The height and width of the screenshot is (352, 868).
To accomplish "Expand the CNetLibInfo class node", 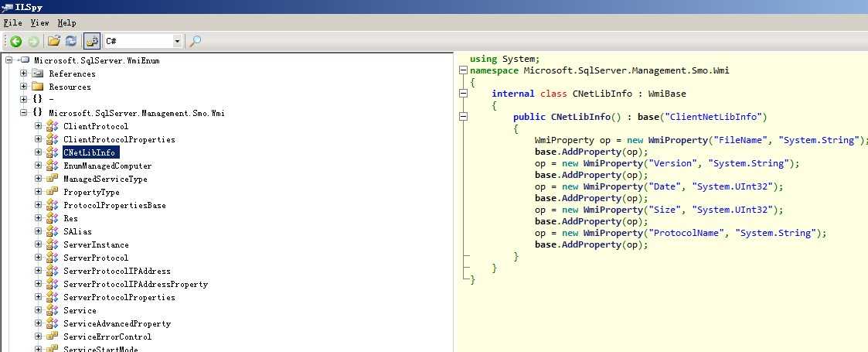I will [38, 152].
